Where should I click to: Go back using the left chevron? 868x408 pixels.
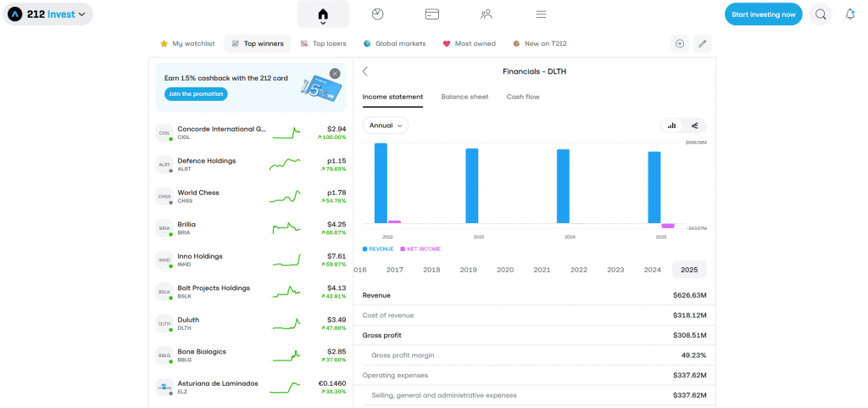pyautogui.click(x=365, y=71)
